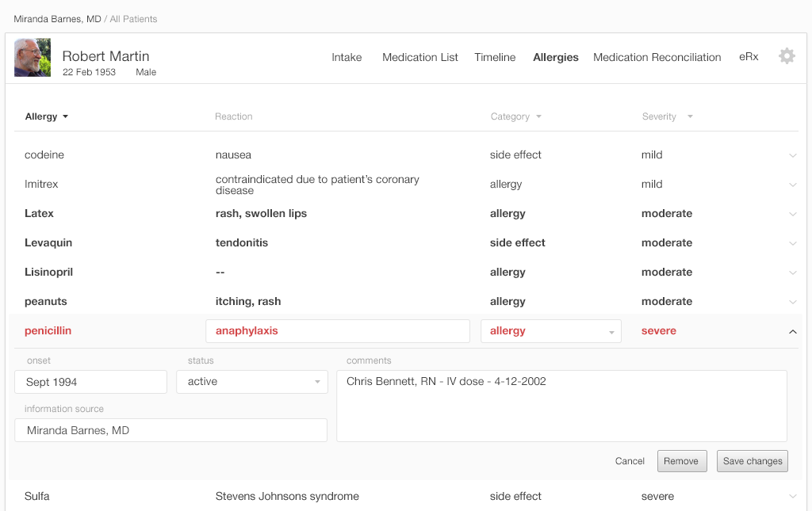Click the onset field with Sept 1994
This screenshot has height=511, width=812.
[90, 382]
